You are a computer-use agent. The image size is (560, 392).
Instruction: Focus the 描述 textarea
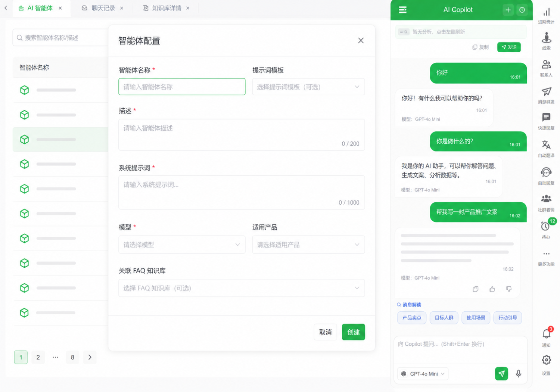(x=242, y=135)
